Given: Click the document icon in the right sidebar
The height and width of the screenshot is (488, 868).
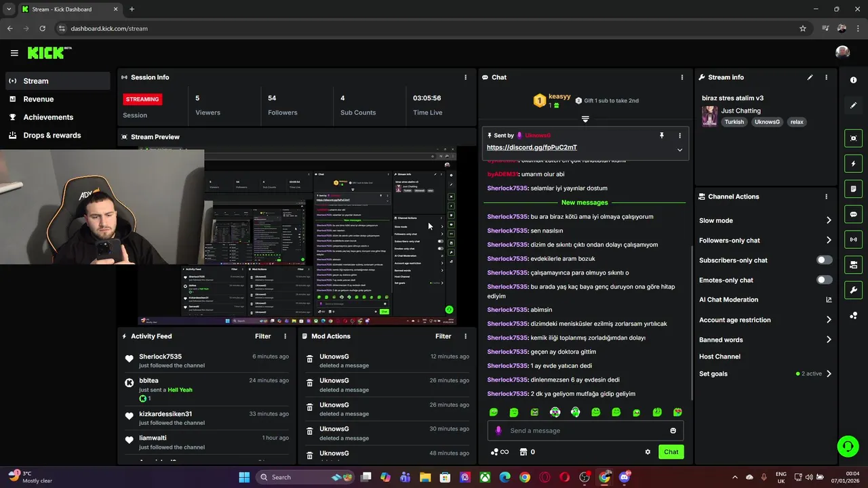Looking at the screenshot, I should click(x=853, y=188).
